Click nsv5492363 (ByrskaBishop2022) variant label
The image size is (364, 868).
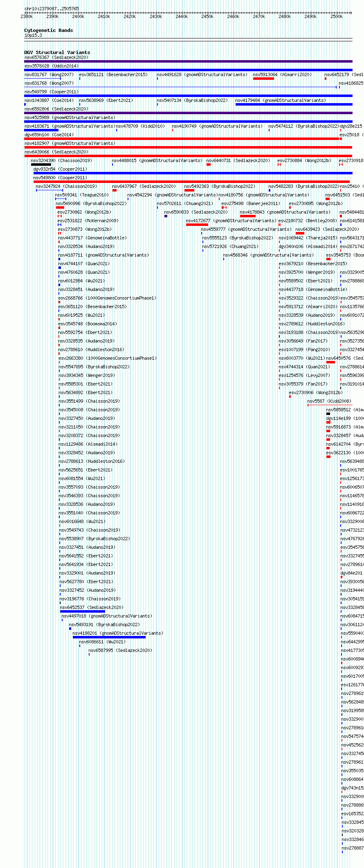[220, 186]
